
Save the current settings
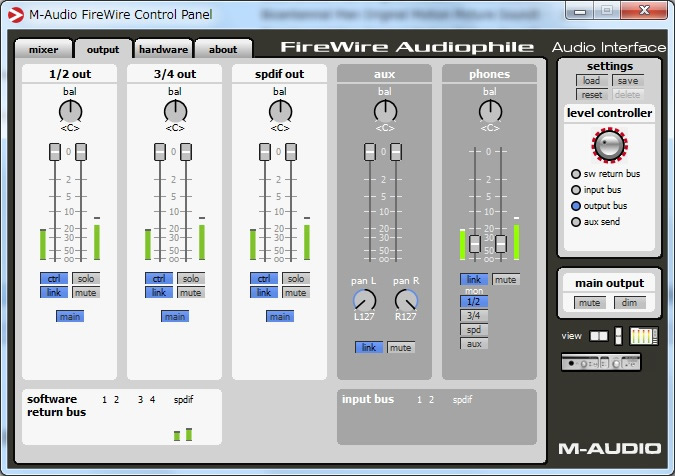point(628,80)
